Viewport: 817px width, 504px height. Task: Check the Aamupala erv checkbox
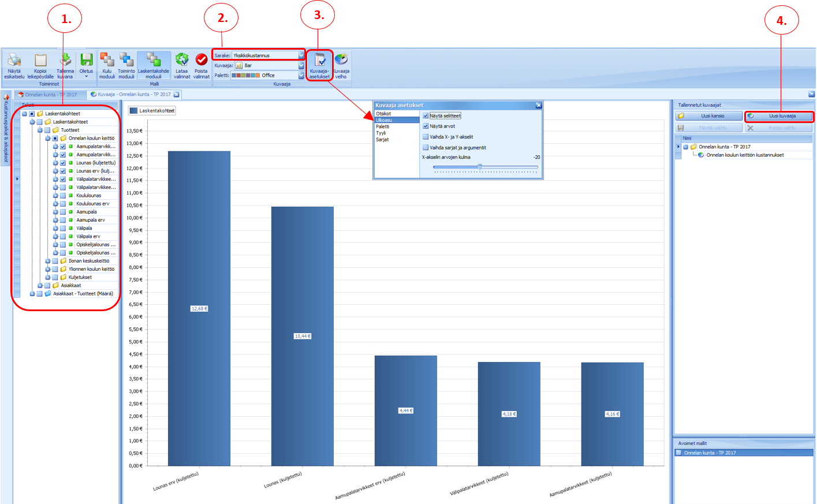[x=63, y=220]
